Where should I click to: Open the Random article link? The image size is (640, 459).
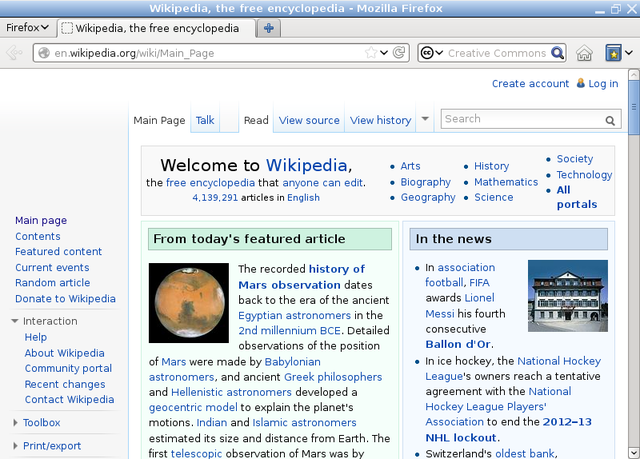52,283
